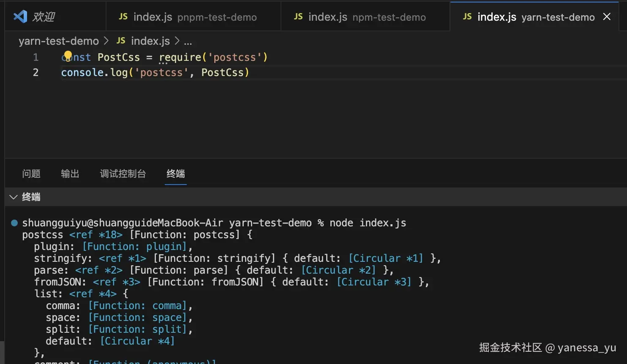Open the 输出 output panel tab
The width and height of the screenshot is (627, 364).
click(x=70, y=174)
